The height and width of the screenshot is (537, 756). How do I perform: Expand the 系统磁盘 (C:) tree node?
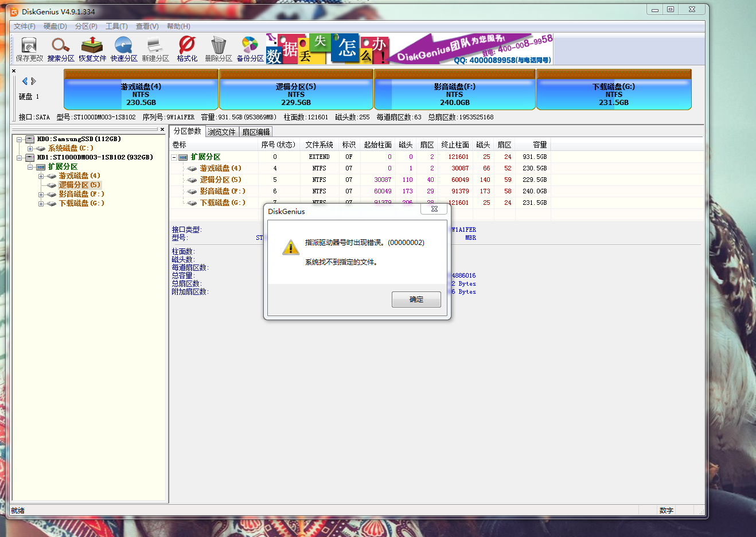[x=30, y=149]
